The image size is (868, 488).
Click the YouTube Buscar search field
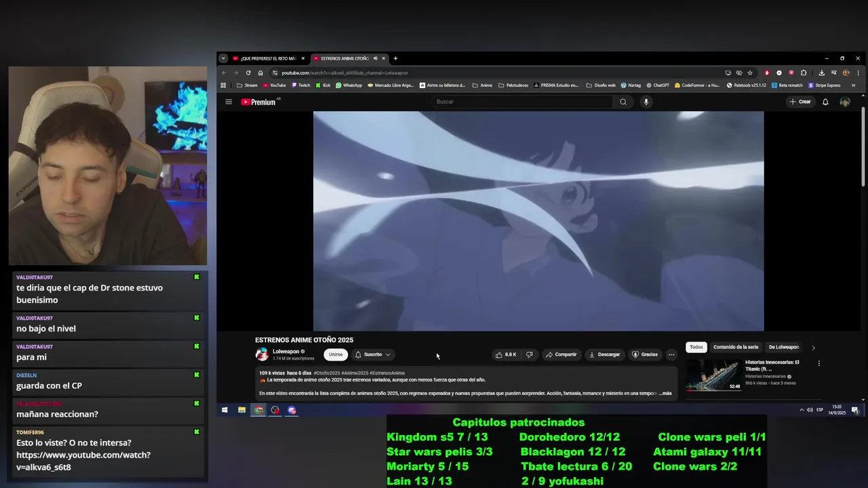(522, 102)
